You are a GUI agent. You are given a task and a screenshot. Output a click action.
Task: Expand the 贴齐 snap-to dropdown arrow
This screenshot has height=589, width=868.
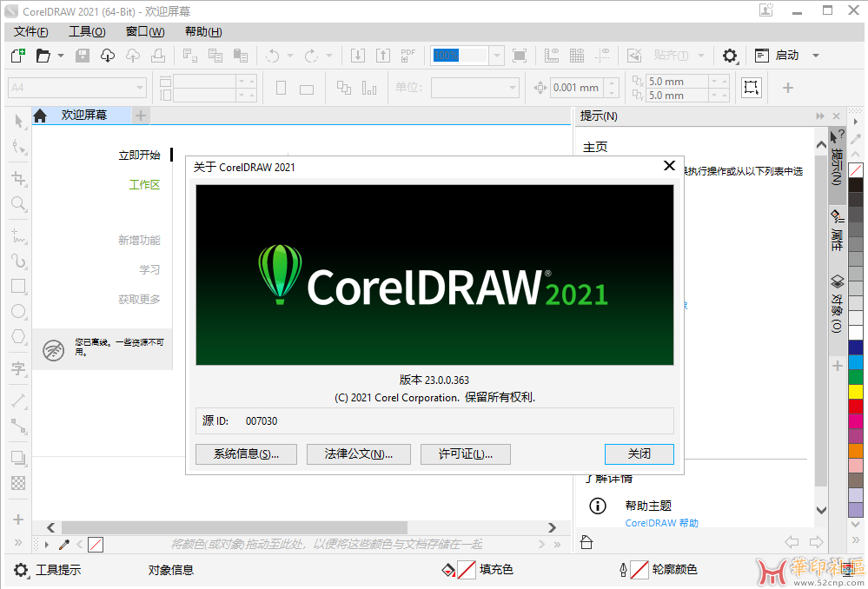[701, 56]
